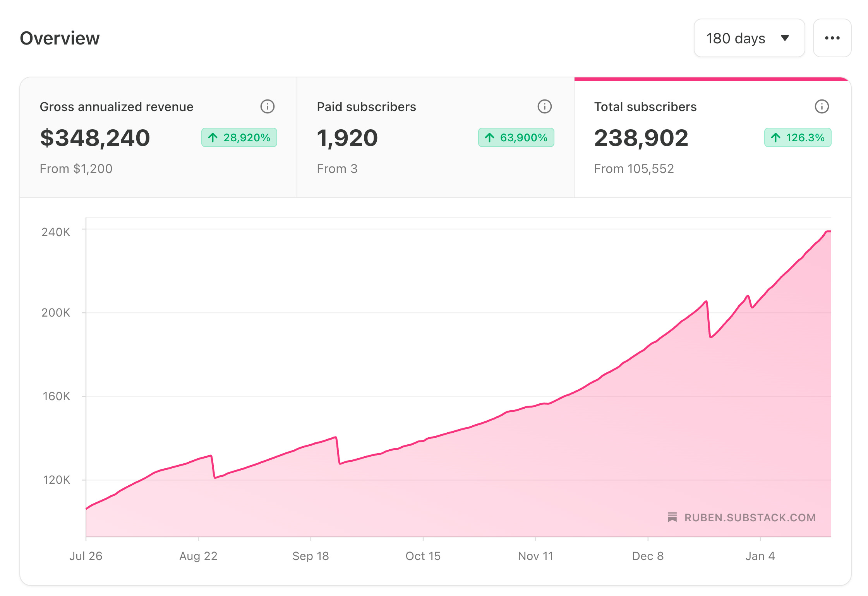This screenshot has width=868, height=596.
Task: Click the Nov 11 x-axis date marker
Action: [x=535, y=556]
